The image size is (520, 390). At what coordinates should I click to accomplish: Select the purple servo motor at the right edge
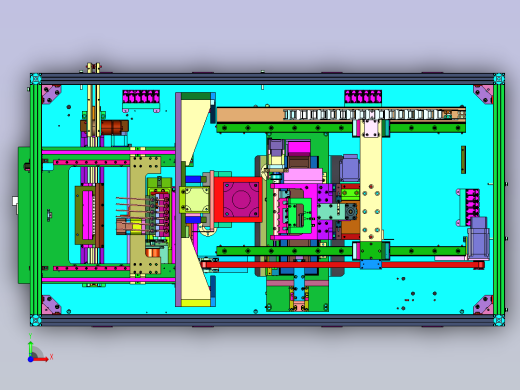click(479, 239)
